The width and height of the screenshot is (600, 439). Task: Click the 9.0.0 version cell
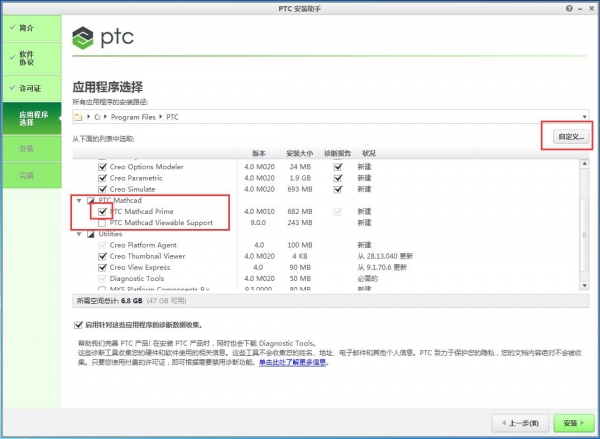[258, 223]
